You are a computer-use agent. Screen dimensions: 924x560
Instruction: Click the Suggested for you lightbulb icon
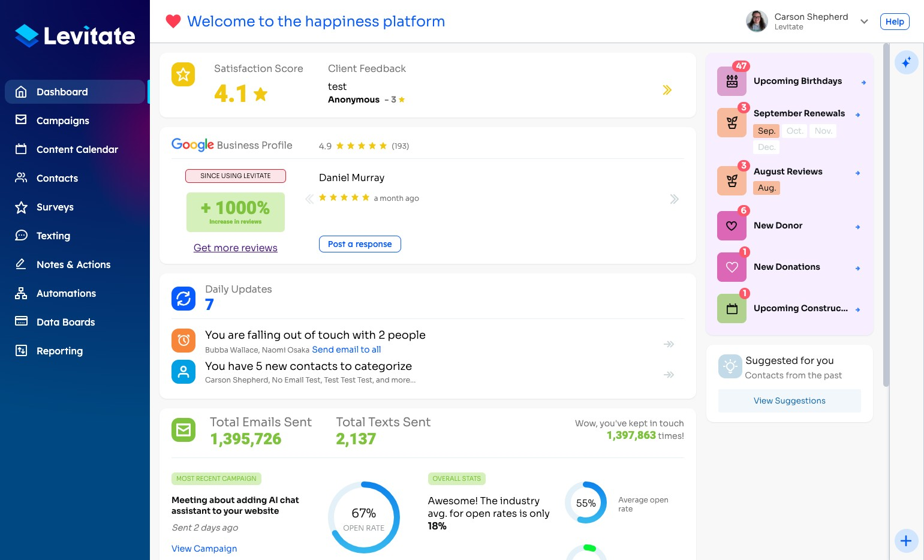730,366
